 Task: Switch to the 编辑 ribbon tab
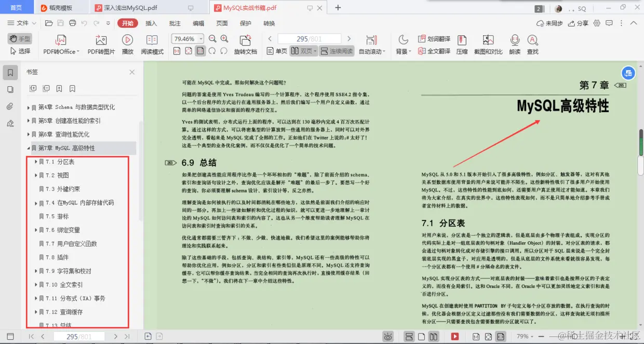coord(198,23)
